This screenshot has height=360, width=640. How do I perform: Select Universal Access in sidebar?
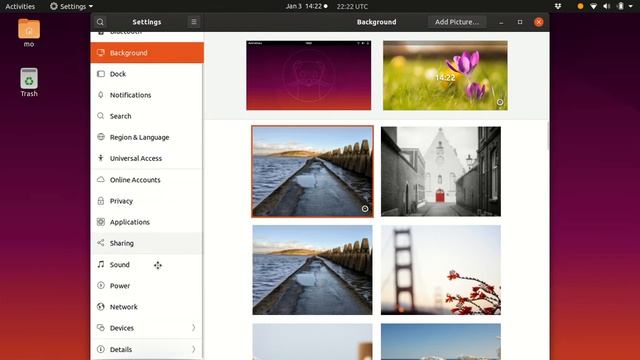point(147,158)
